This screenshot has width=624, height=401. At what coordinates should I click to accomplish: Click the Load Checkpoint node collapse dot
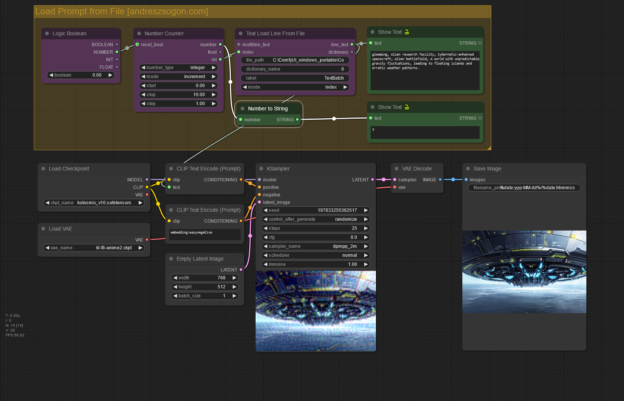[44, 169]
